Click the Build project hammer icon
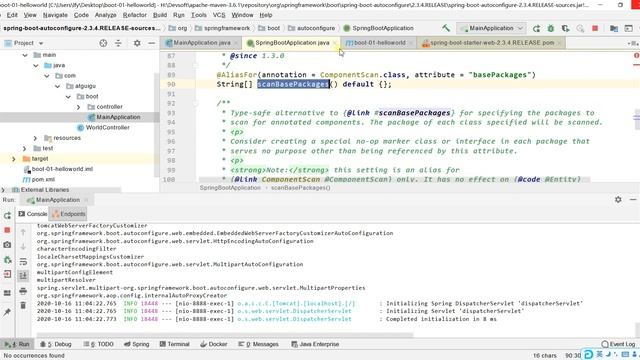The image size is (640, 360). coord(446,28)
